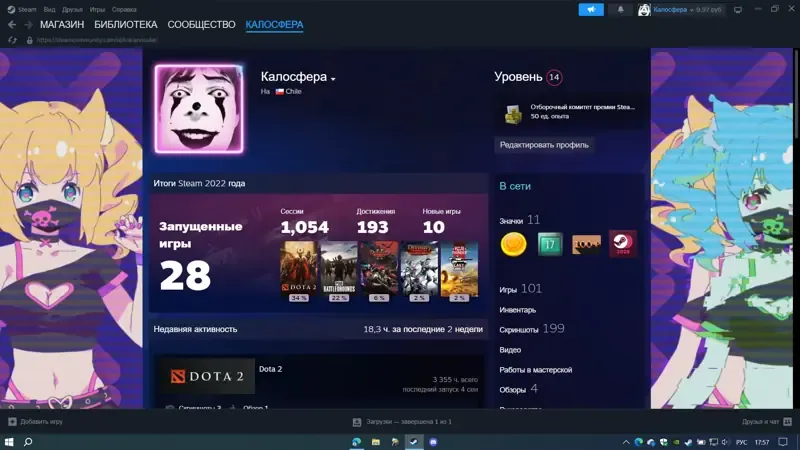
Task: Open the Видео link
Action: pos(510,350)
